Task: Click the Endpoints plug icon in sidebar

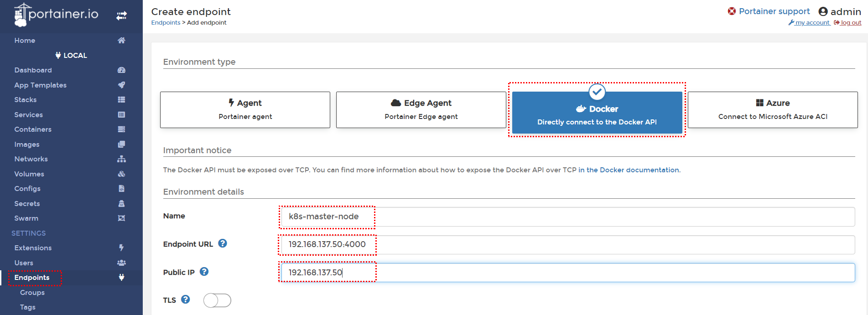Action: tap(121, 277)
